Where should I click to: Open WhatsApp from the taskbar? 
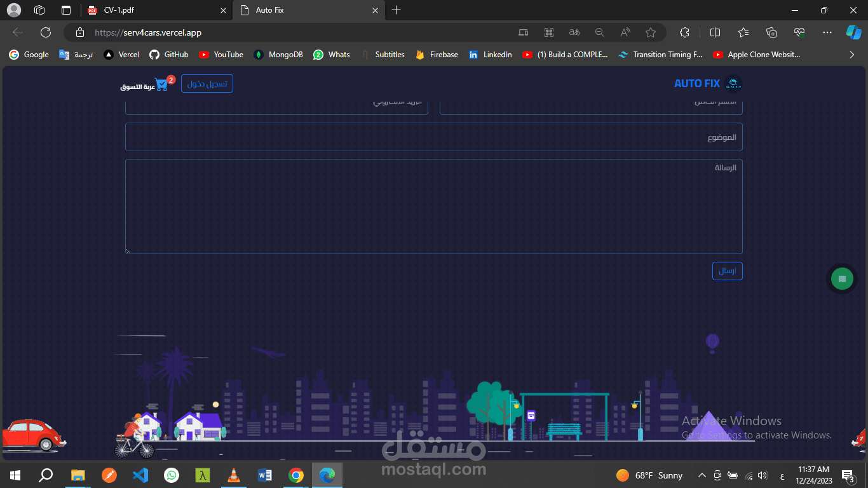click(x=172, y=475)
